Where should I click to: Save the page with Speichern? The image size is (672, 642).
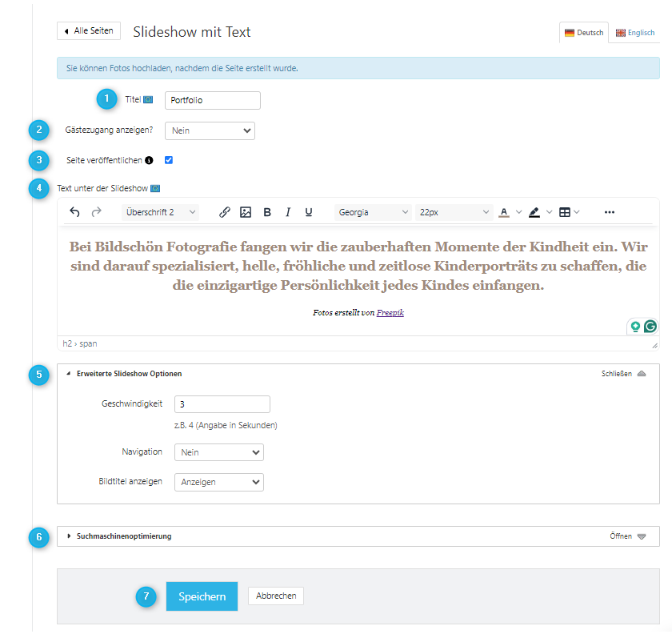(x=202, y=596)
